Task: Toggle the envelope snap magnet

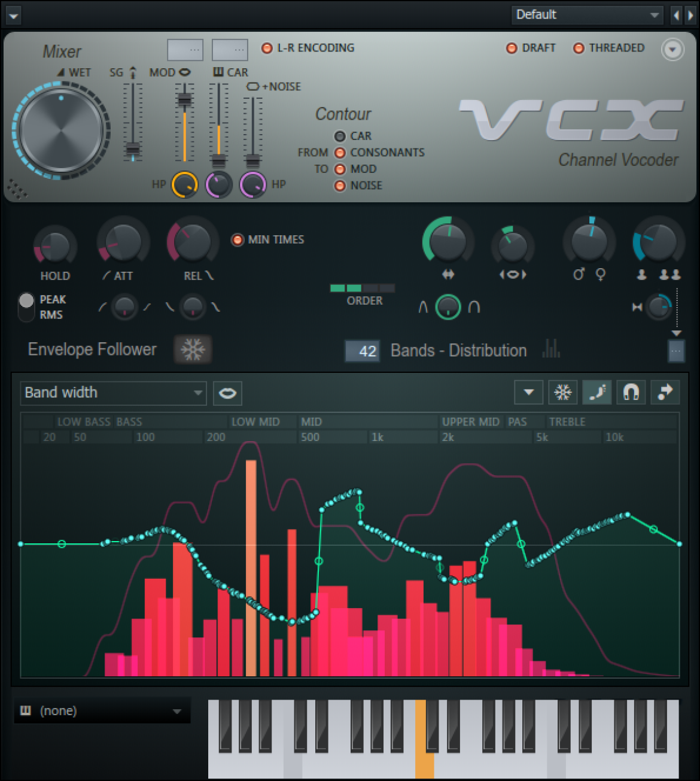Action: click(631, 393)
